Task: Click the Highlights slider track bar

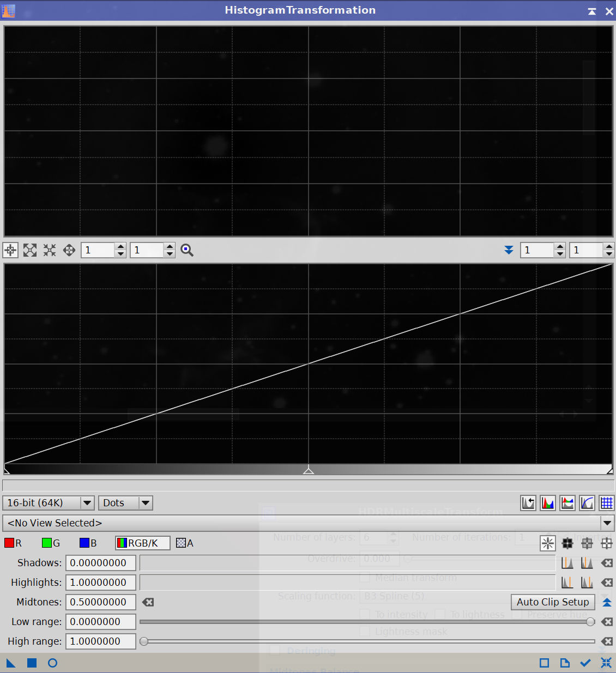Action: pos(348,583)
